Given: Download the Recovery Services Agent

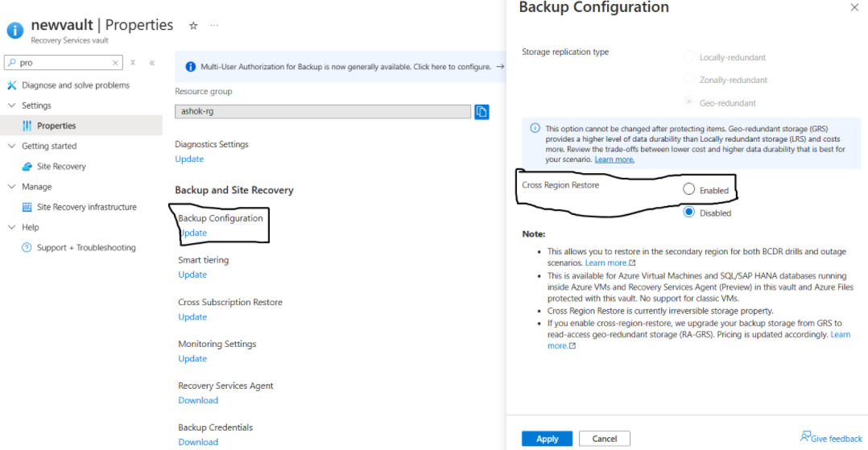Looking at the screenshot, I should click(198, 400).
